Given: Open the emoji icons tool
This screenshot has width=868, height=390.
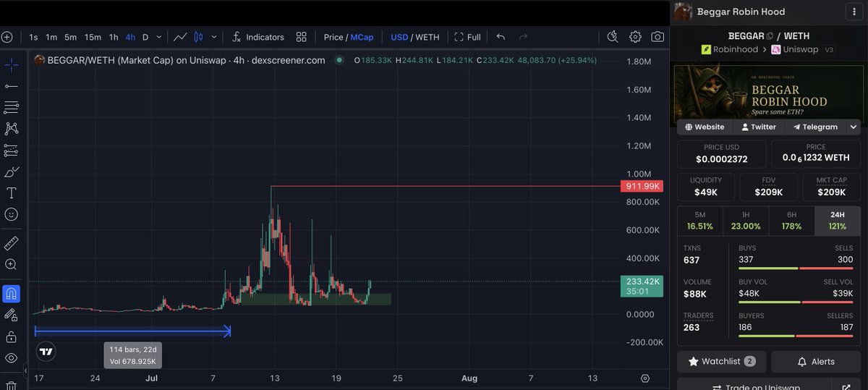Looking at the screenshot, I should [x=12, y=215].
